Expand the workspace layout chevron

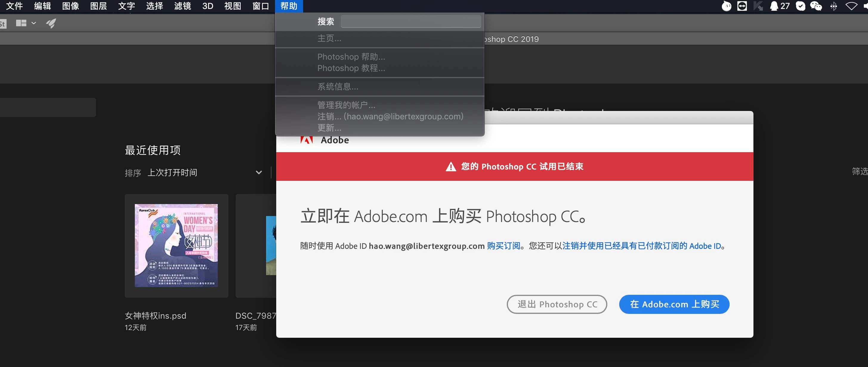pos(34,23)
